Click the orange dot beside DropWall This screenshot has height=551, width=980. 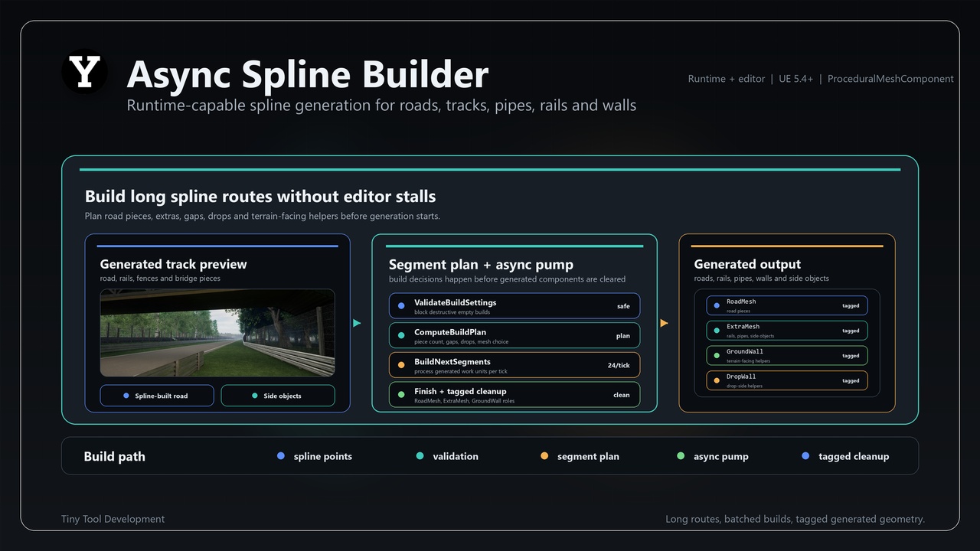[717, 380]
